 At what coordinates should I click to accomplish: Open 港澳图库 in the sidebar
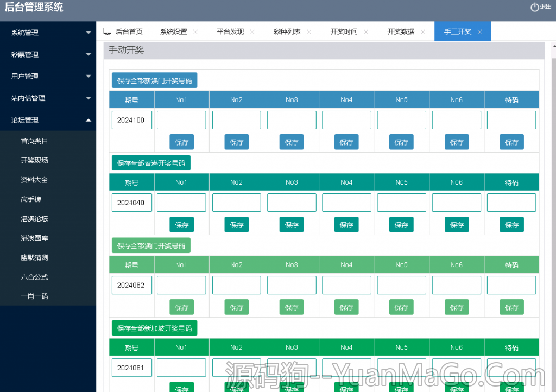click(34, 238)
